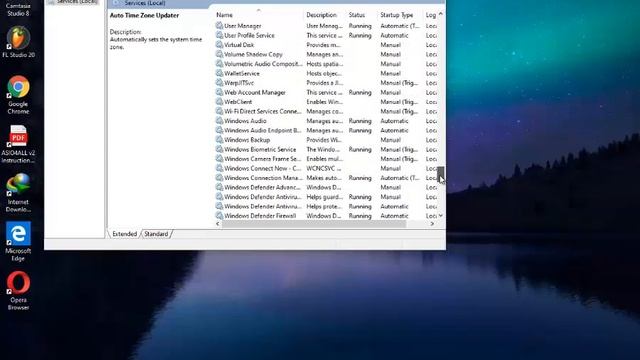Click gear icon of Windows Audio service
The height and width of the screenshot is (360, 640).
coord(219,121)
